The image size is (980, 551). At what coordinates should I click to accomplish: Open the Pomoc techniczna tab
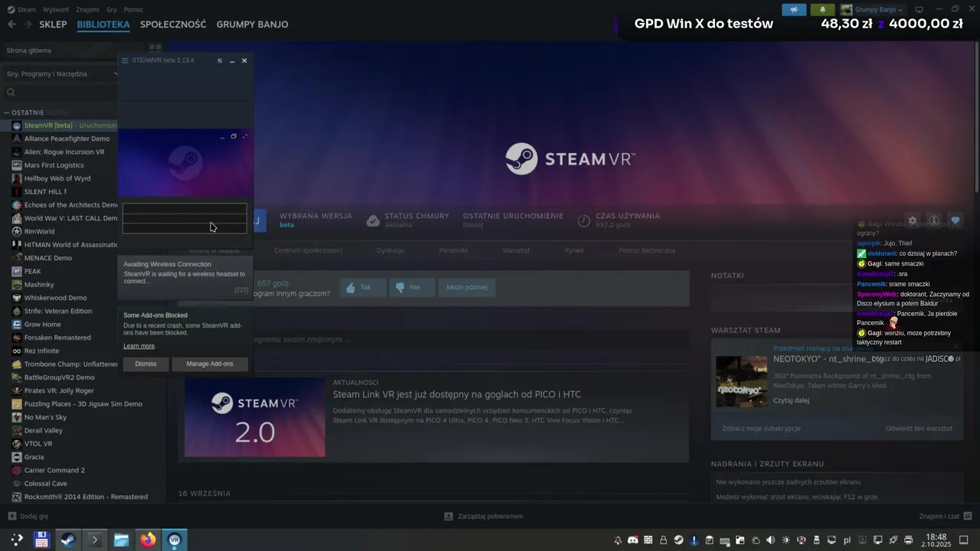[647, 250]
